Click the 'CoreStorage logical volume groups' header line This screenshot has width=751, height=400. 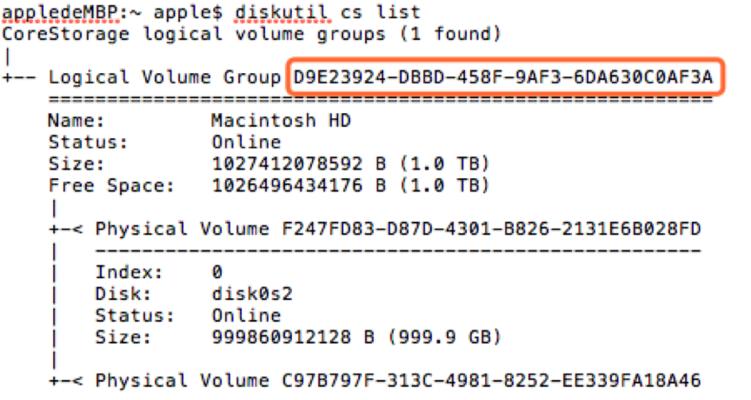(251, 34)
